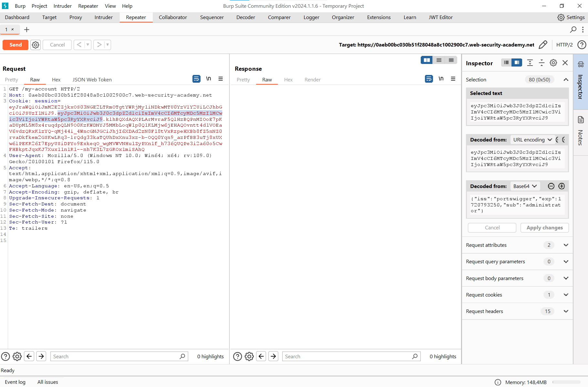Open request JSON Web Token tab
Viewport: 588px width, 387px height.
(92, 80)
